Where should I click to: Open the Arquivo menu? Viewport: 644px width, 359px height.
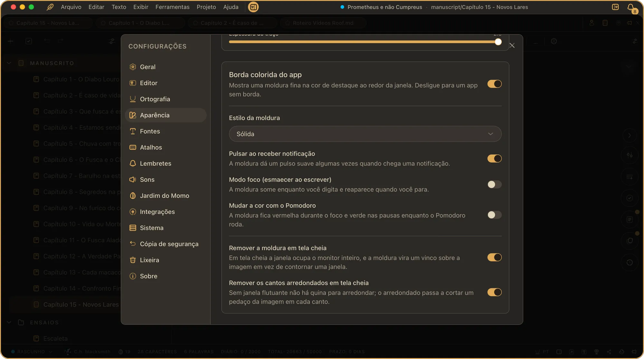pos(71,7)
